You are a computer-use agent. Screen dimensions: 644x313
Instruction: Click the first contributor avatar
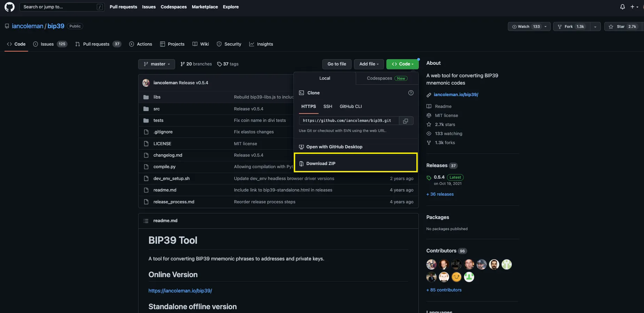(x=431, y=265)
